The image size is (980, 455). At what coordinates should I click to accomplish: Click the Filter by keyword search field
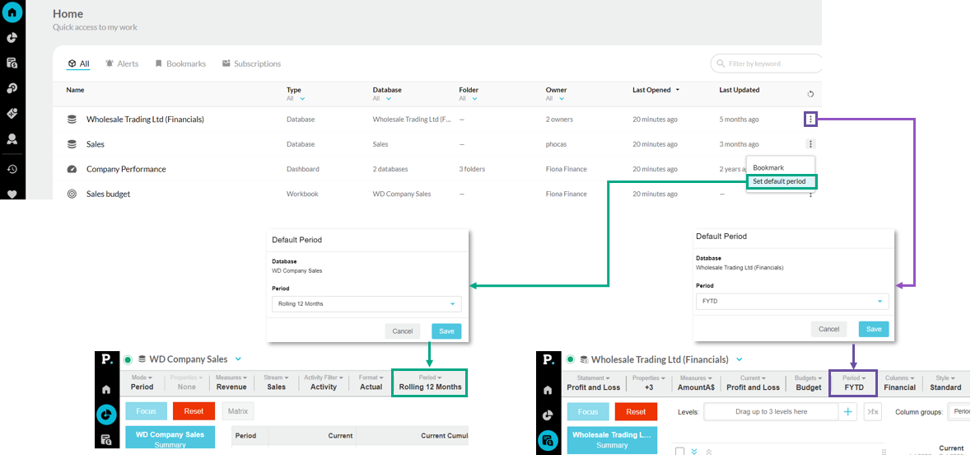766,63
